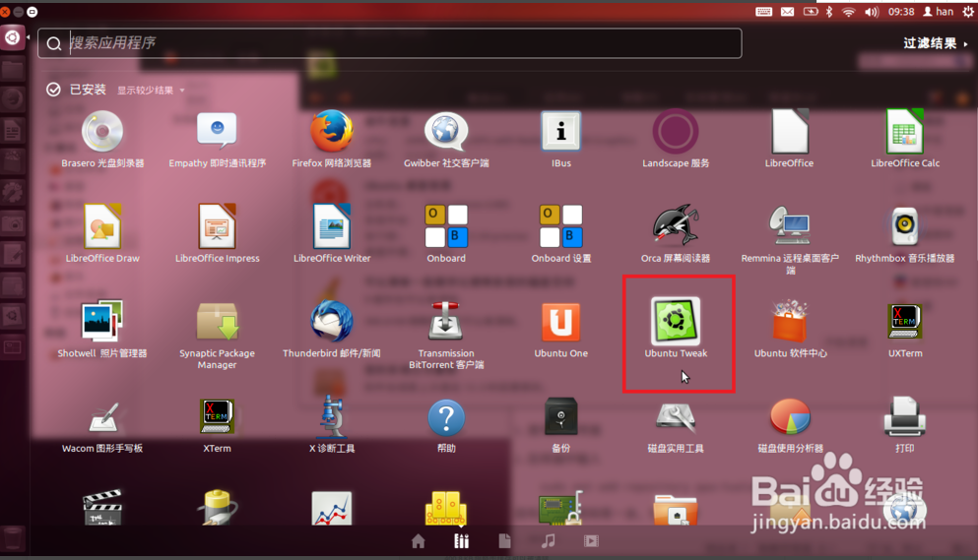The height and width of the screenshot is (560, 978).
Task: Switch to the Video lens
Action: [x=591, y=541]
